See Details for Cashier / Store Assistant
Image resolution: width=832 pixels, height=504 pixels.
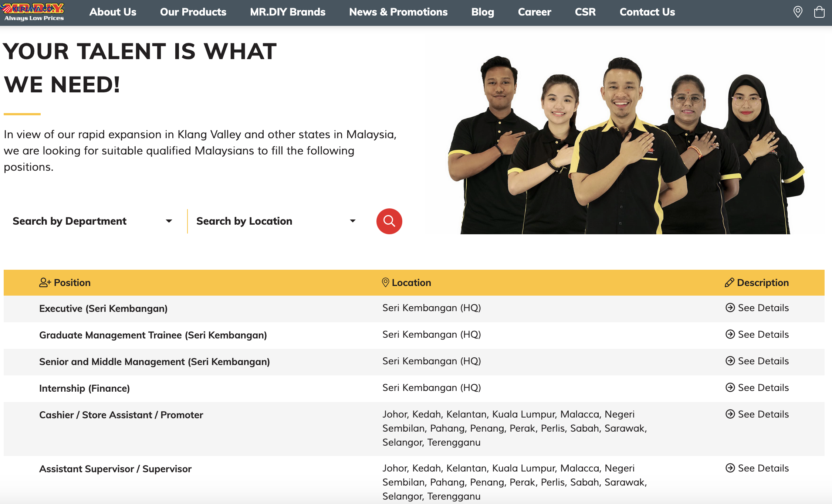pos(763,414)
